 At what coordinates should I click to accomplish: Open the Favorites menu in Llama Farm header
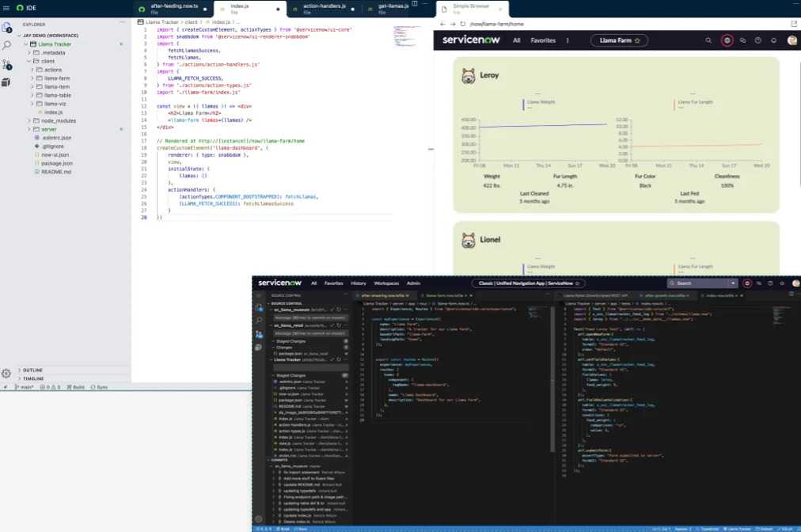[x=543, y=40]
